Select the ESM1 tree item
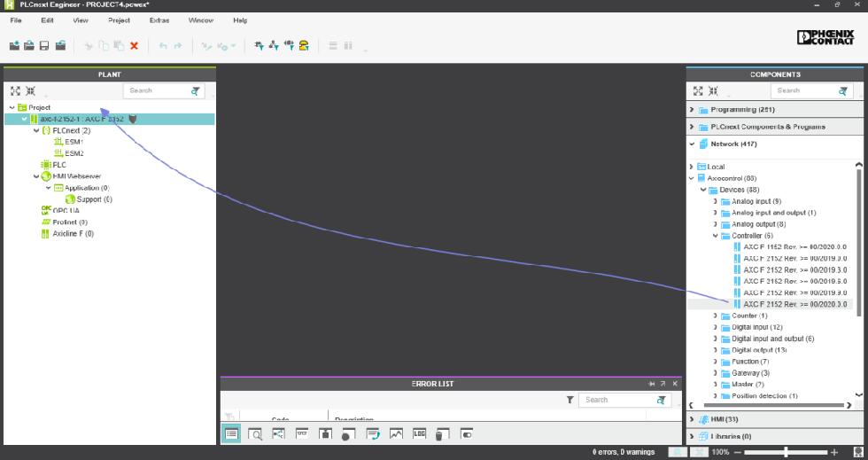Viewport: 868px width, 460px height. pyautogui.click(x=74, y=142)
